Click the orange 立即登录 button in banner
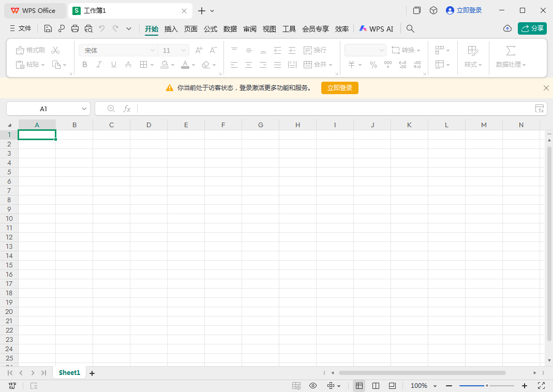Viewport: 553px width, 392px height. pyautogui.click(x=339, y=88)
